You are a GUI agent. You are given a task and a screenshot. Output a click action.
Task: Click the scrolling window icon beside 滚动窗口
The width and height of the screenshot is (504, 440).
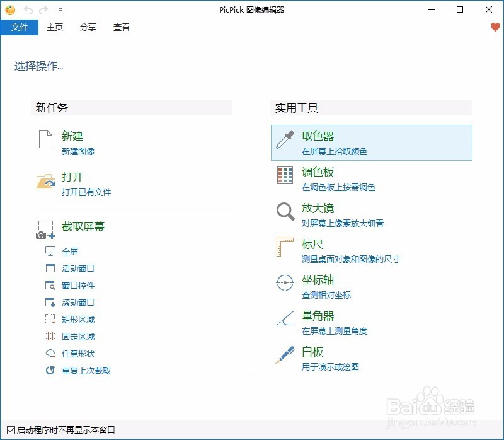coord(50,303)
